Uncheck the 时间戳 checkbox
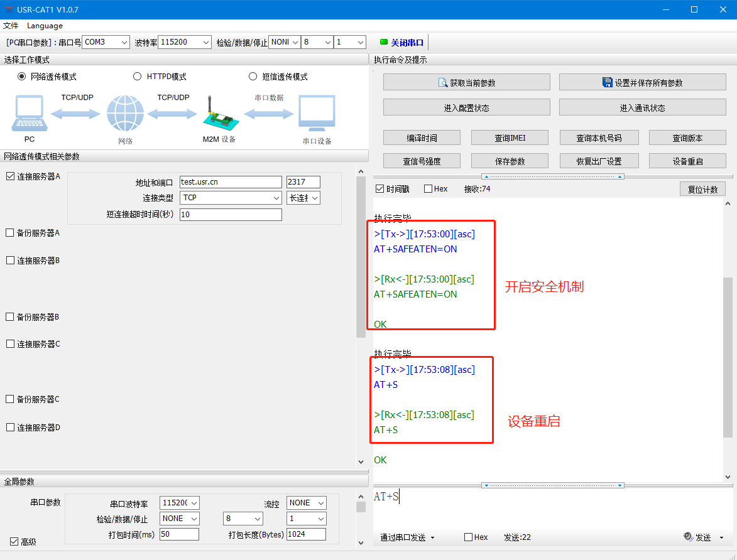737x560 pixels. (x=379, y=189)
